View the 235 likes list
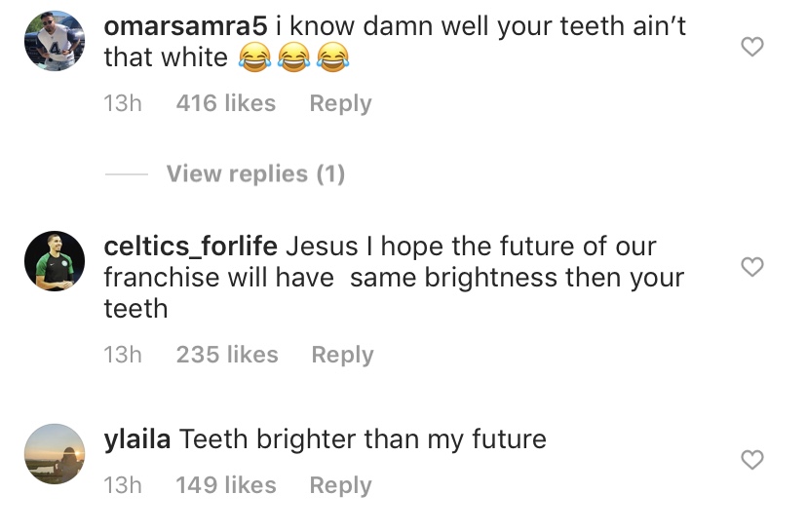The height and width of the screenshot is (532, 807). click(227, 355)
